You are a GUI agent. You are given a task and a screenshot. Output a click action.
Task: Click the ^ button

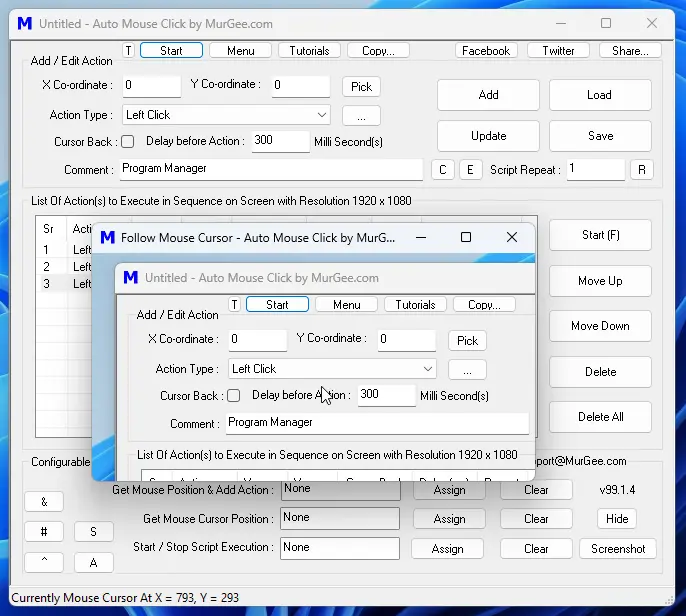pyautogui.click(x=44, y=562)
